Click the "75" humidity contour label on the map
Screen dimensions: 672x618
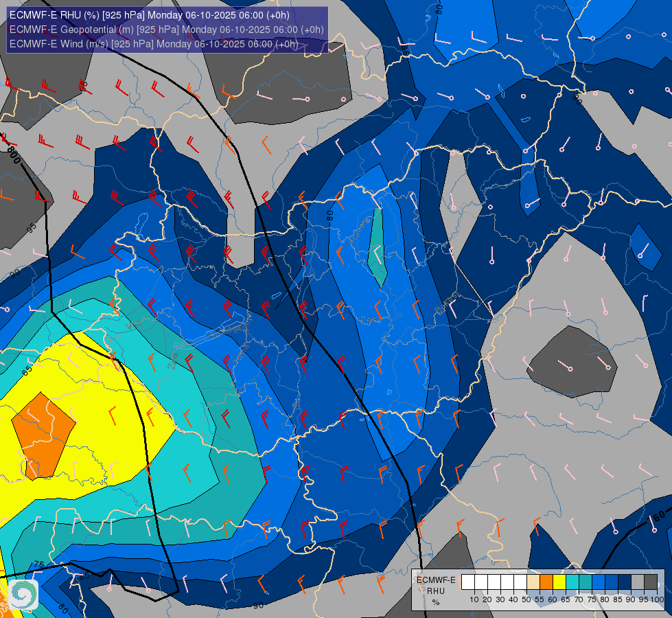click(38, 564)
